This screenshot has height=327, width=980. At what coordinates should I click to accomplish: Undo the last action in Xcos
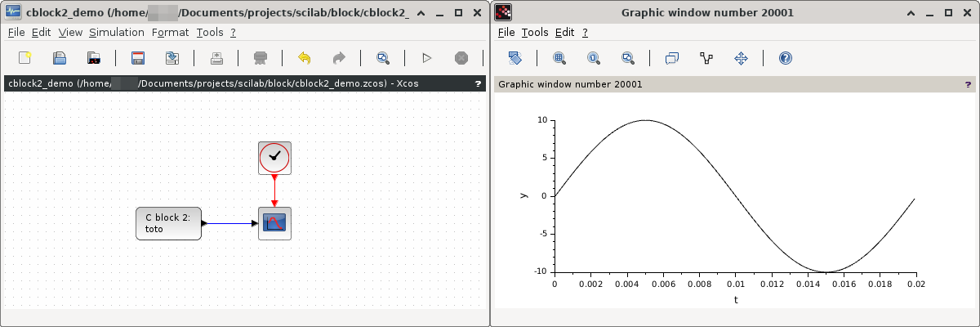tap(305, 58)
